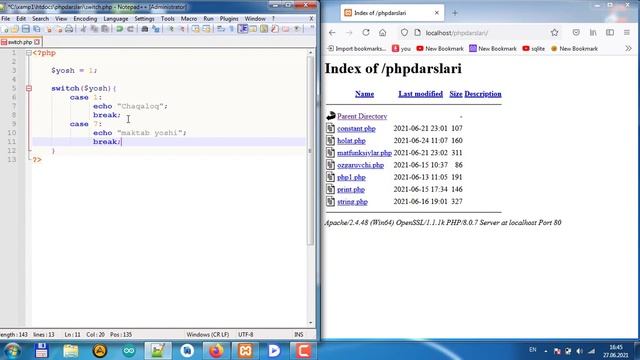Open Firefox from the taskbar

coord(216,351)
